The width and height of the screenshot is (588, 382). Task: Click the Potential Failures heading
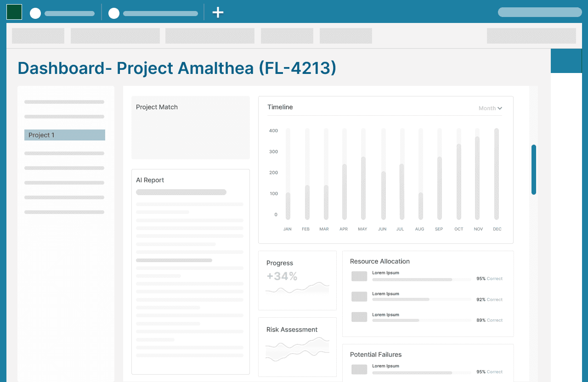click(376, 354)
